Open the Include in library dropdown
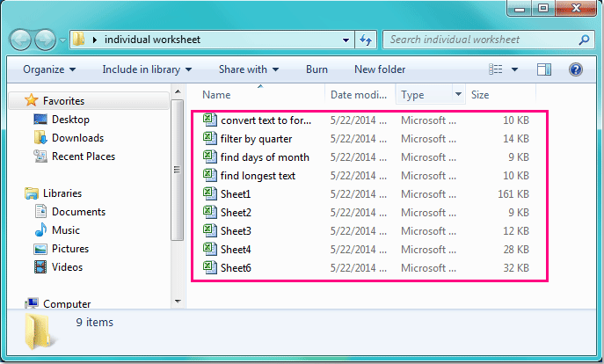This screenshot has height=364, width=604. [147, 69]
